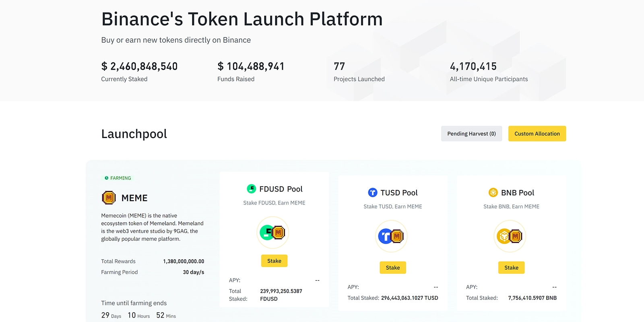Click the Custom Allocation button

pyautogui.click(x=537, y=134)
